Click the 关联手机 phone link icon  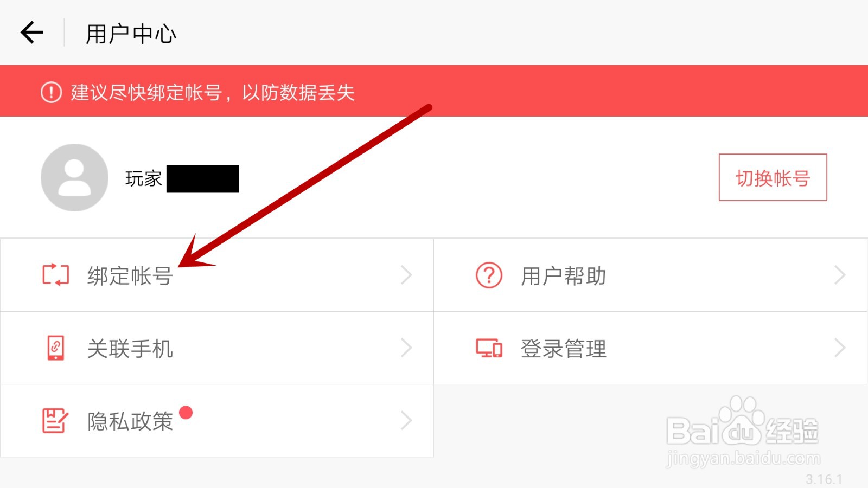56,348
